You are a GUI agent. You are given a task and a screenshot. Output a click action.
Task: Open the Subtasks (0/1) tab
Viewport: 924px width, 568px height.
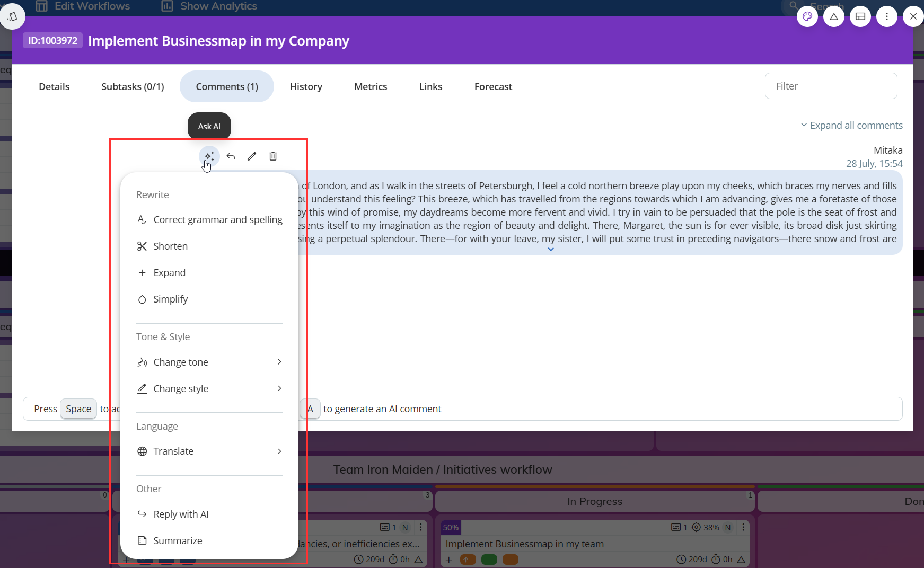coord(133,86)
